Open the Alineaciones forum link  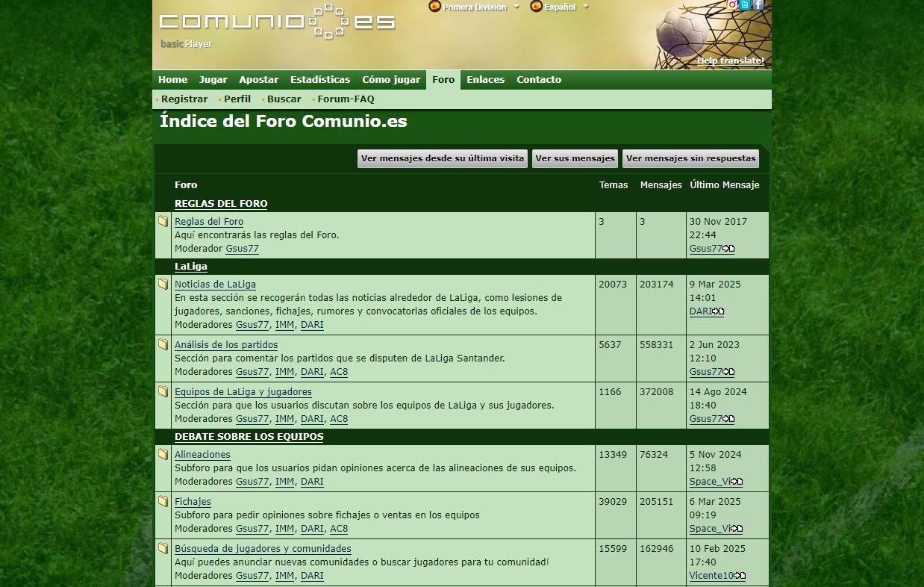click(x=202, y=455)
